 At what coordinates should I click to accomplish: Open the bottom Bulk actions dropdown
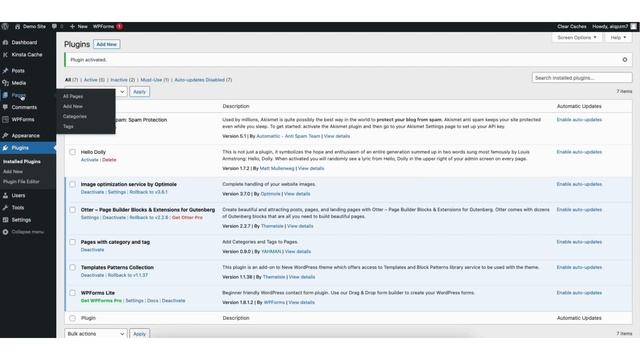96,333
